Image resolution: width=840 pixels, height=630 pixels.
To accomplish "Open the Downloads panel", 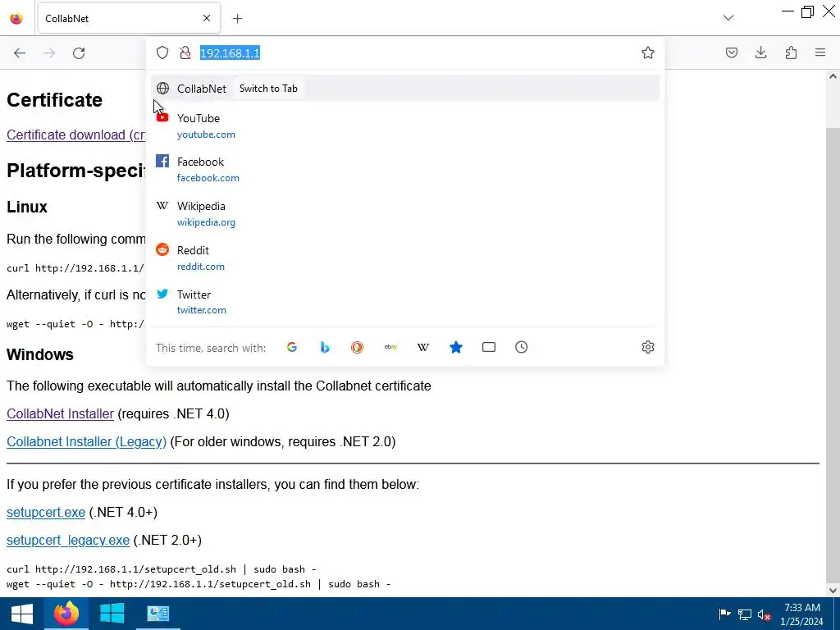I will pyautogui.click(x=760, y=52).
